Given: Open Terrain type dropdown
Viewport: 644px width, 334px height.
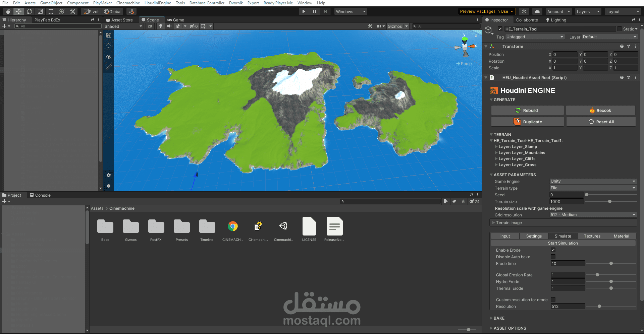Looking at the screenshot, I should (x=593, y=188).
